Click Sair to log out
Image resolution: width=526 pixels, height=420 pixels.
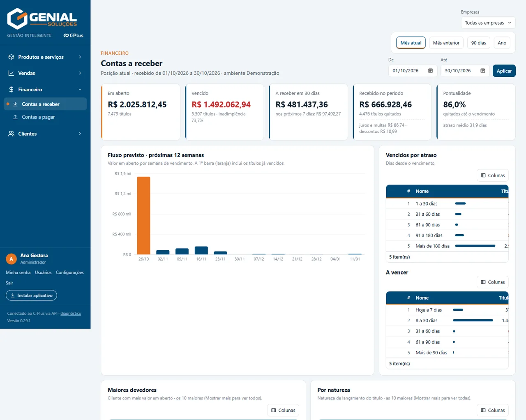(9, 283)
